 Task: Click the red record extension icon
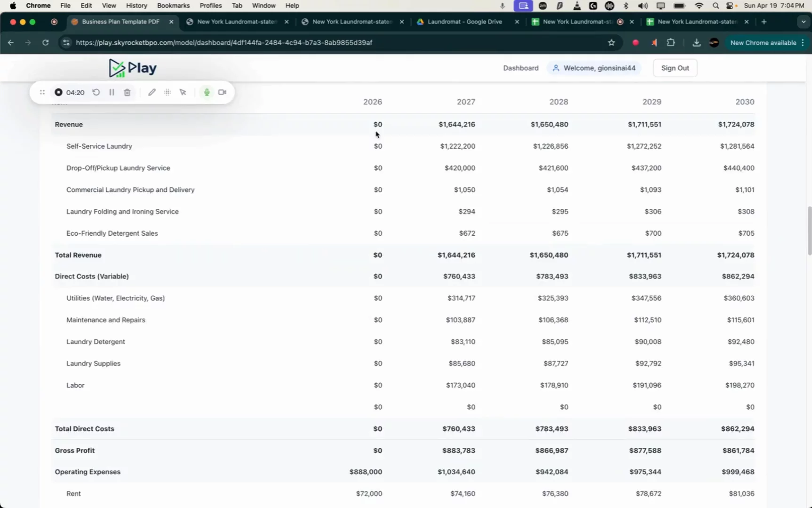(x=636, y=42)
